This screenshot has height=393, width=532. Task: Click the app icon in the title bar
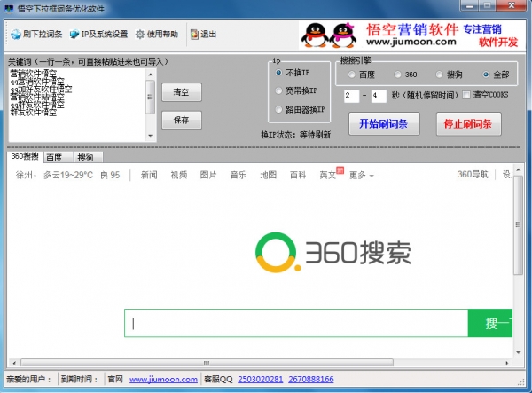pos(9,8)
